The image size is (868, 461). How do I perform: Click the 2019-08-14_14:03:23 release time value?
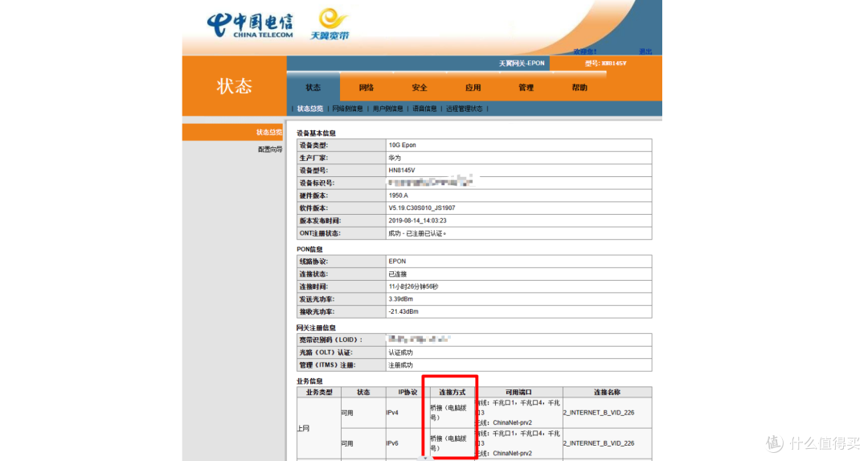pos(417,220)
